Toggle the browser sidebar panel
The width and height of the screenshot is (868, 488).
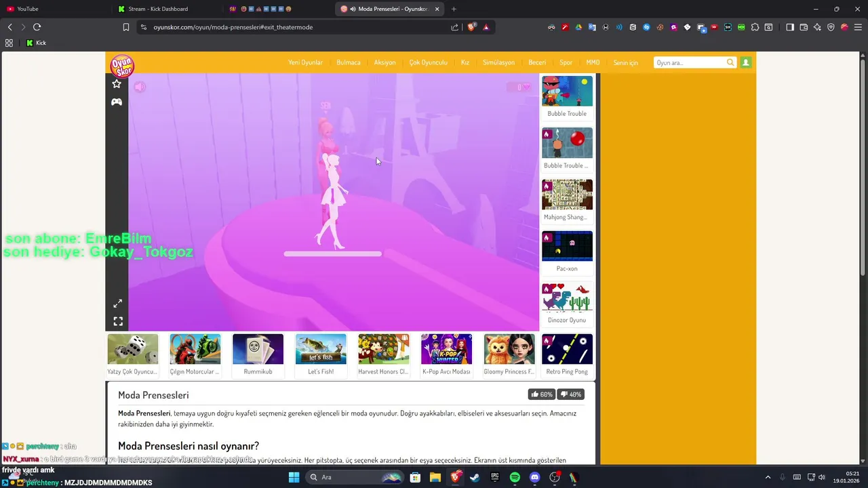click(790, 27)
